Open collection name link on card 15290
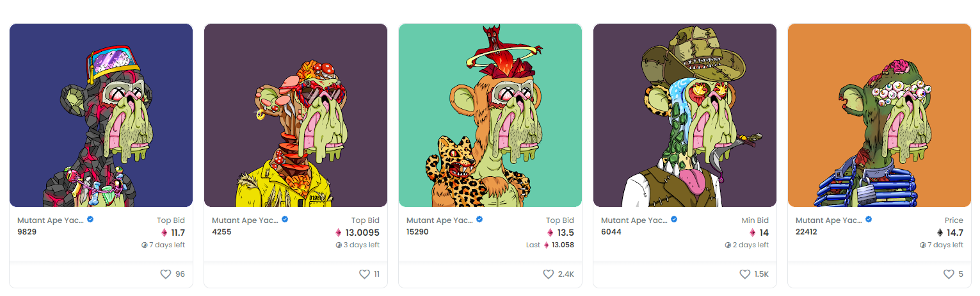The image size is (980, 296). [439, 220]
